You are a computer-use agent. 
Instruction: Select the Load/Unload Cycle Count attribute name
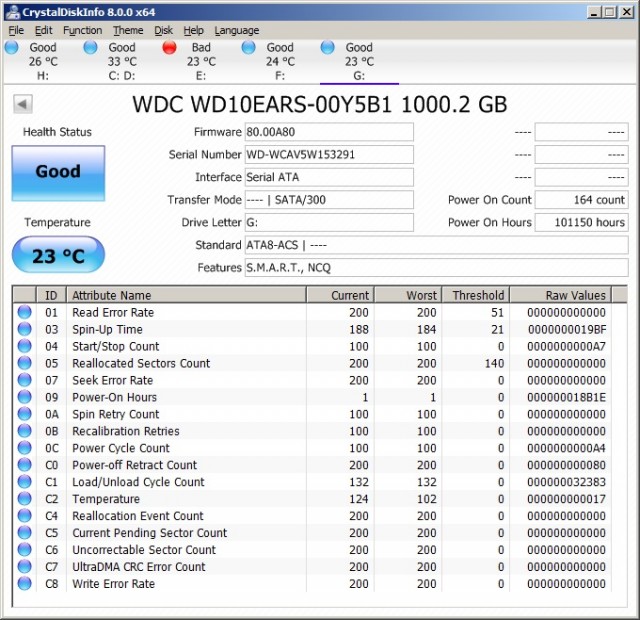pyautogui.click(x=138, y=482)
